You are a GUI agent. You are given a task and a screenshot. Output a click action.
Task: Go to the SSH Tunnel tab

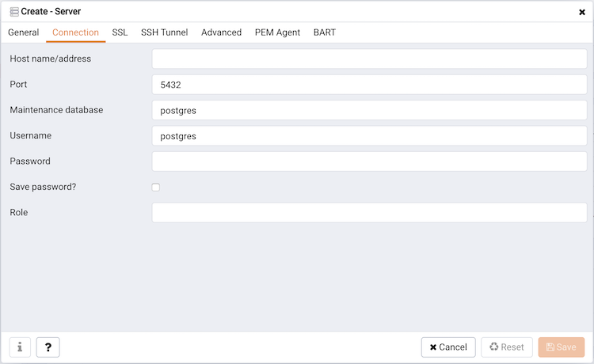coord(165,32)
